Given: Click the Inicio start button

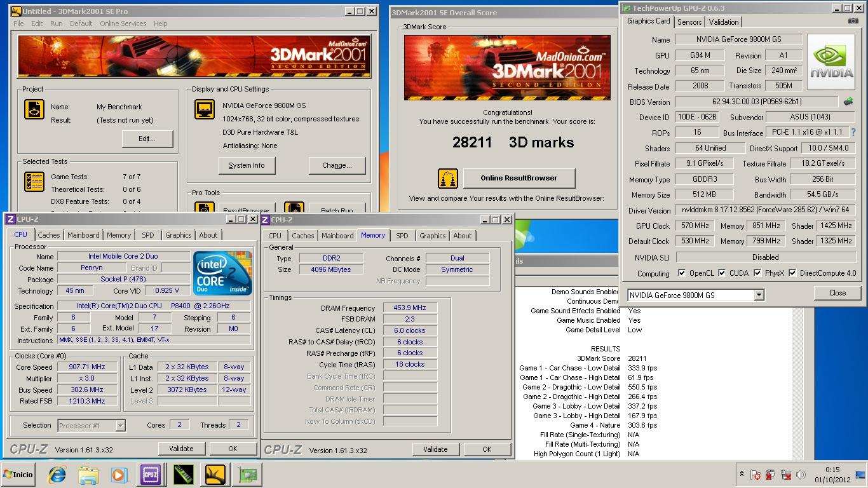Looking at the screenshot, I should click(18, 475).
